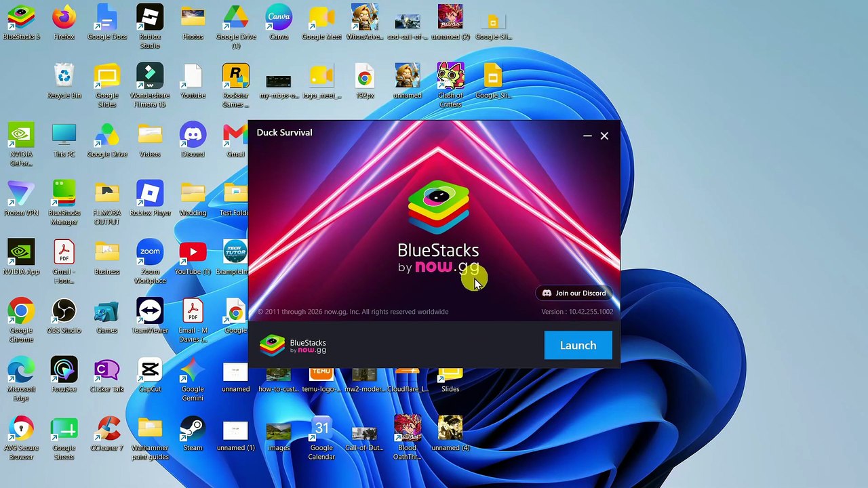Screen dimensions: 868x488
Task: Select the Gmail - Hoor... PDF file
Action: 64,262
